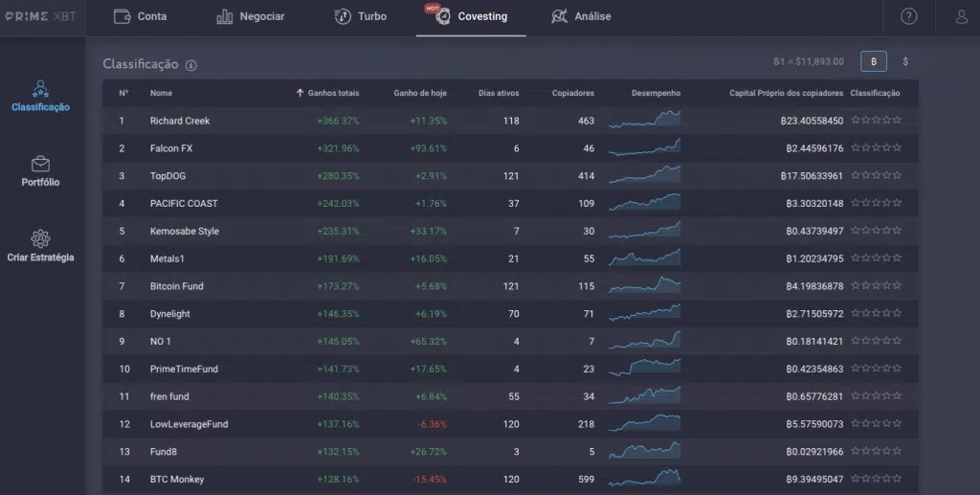The image size is (980, 495).
Task: Sort by Capital Próprio dos copiadores
Action: (x=787, y=93)
